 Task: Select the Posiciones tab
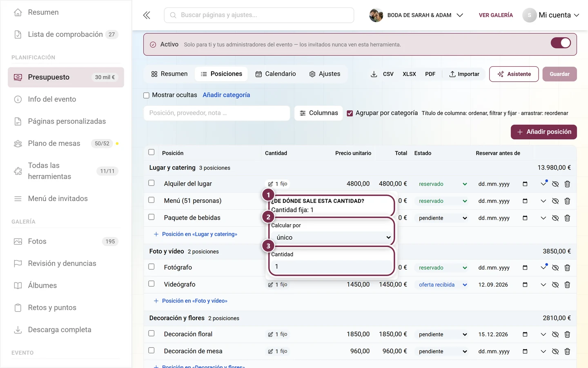point(221,74)
